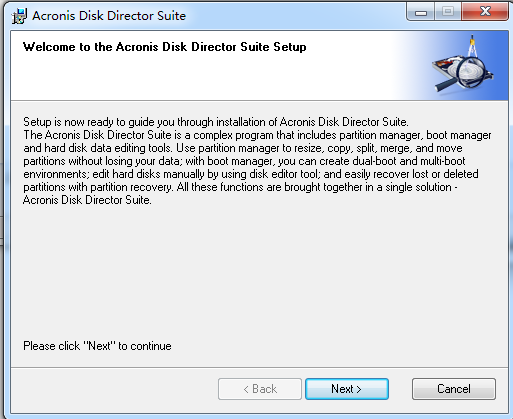Screen dimensions: 513x419
Task: Click the "Please click Next to continue" text
Action: tap(97, 346)
